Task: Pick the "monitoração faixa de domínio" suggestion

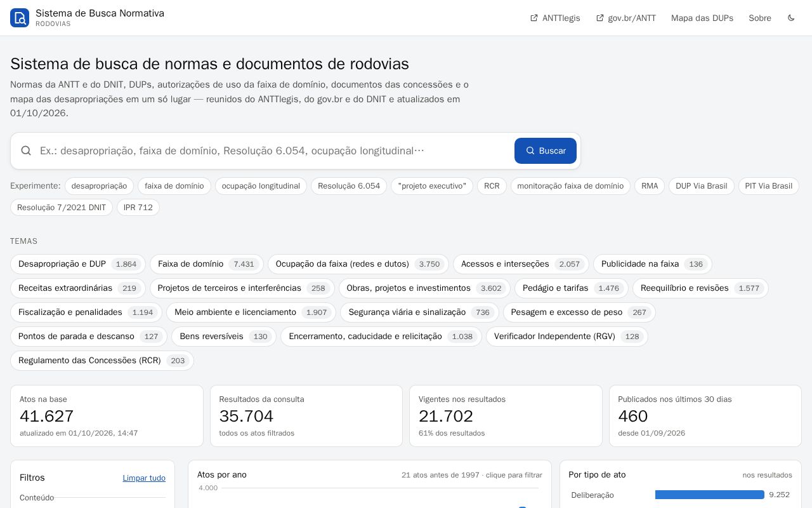Action: coord(570,186)
